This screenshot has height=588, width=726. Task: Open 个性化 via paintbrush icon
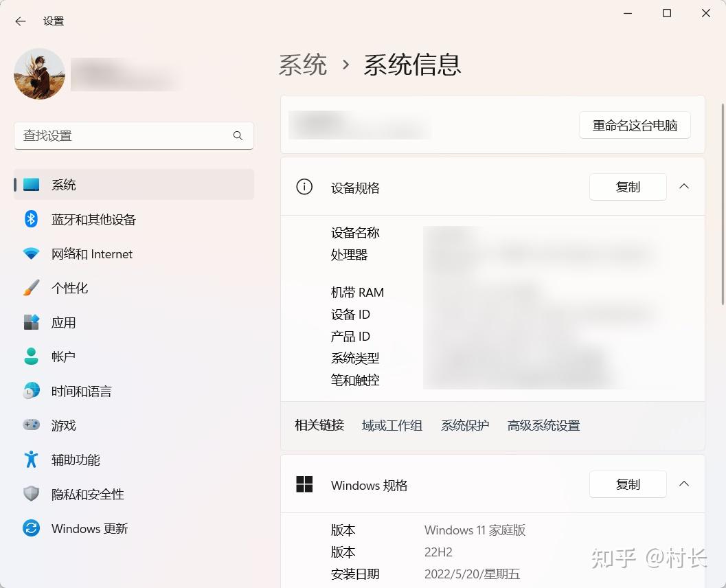pos(31,288)
